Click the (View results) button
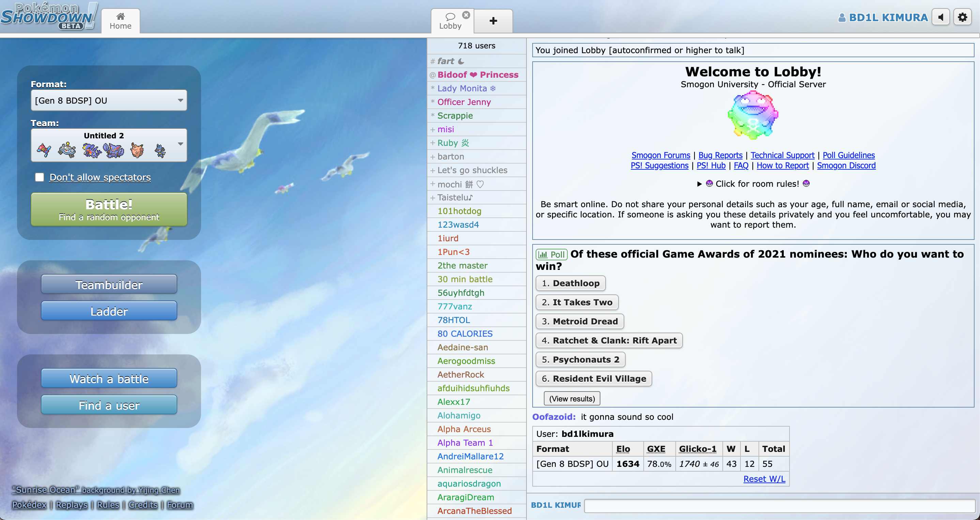This screenshot has width=980, height=520. 572,399
